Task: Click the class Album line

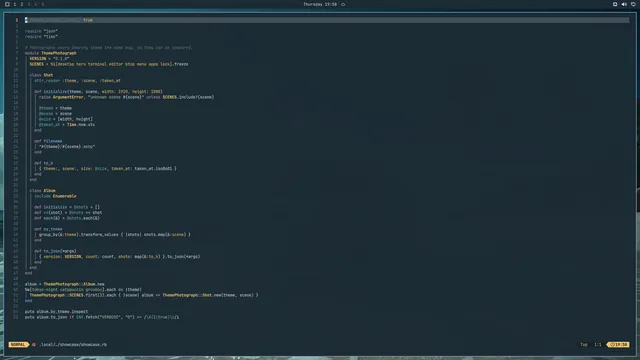Action: 42,191
